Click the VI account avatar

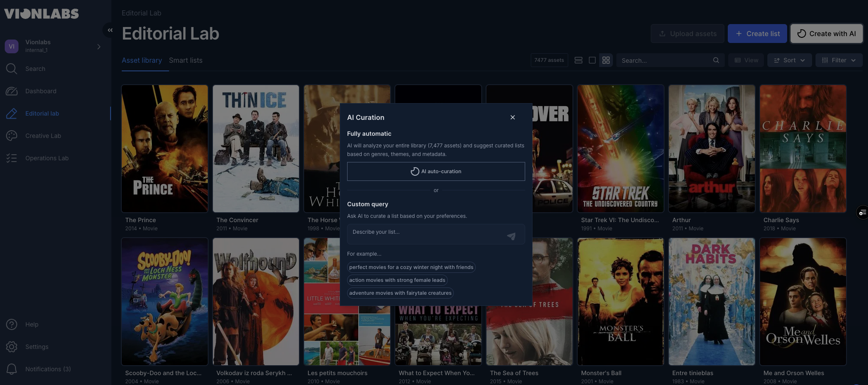(x=12, y=46)
